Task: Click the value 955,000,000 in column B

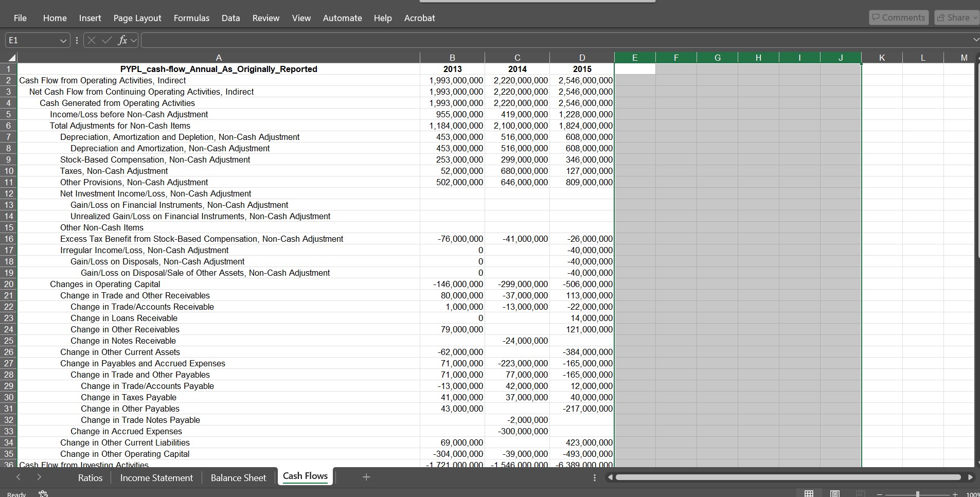Action: 452,114
